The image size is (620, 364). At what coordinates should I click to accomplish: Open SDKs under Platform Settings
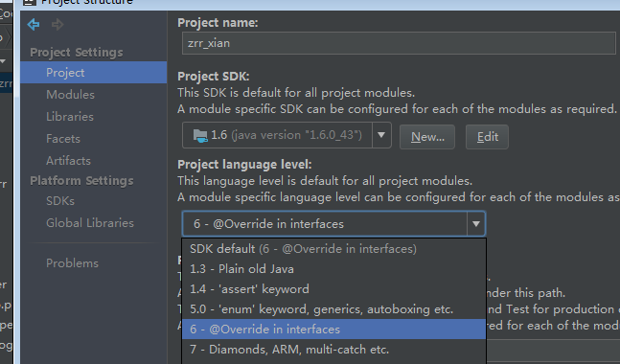pyautogui.click(x=60, y=201)
